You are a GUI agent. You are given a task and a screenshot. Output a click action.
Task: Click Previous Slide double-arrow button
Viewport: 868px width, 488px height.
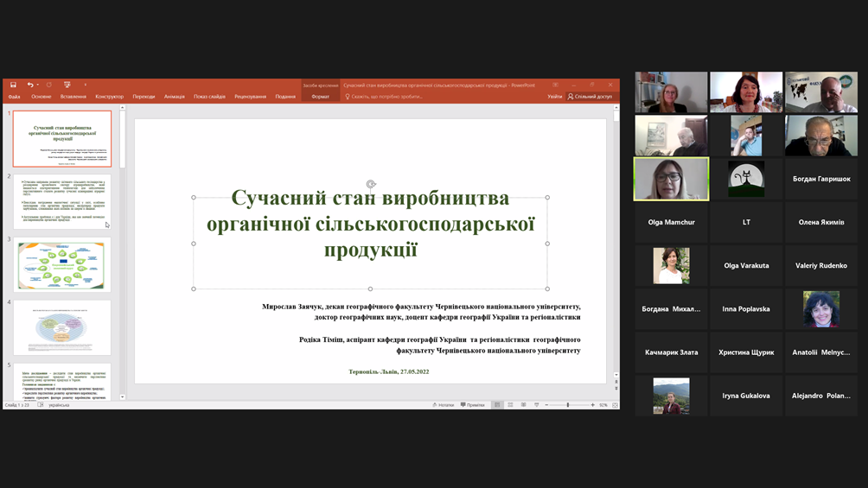coord(616,382)
